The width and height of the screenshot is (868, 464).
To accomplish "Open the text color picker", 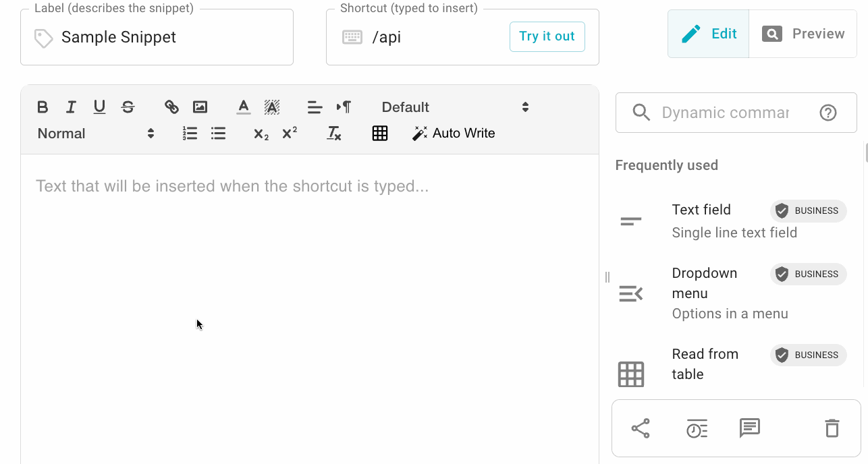I will (244, 107).
